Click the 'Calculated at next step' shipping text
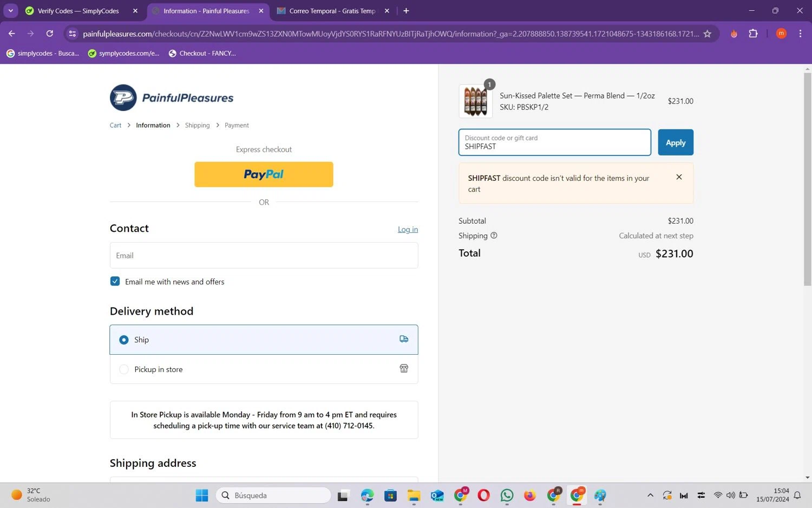The image size is (812, 508). [x=656, y=236]
